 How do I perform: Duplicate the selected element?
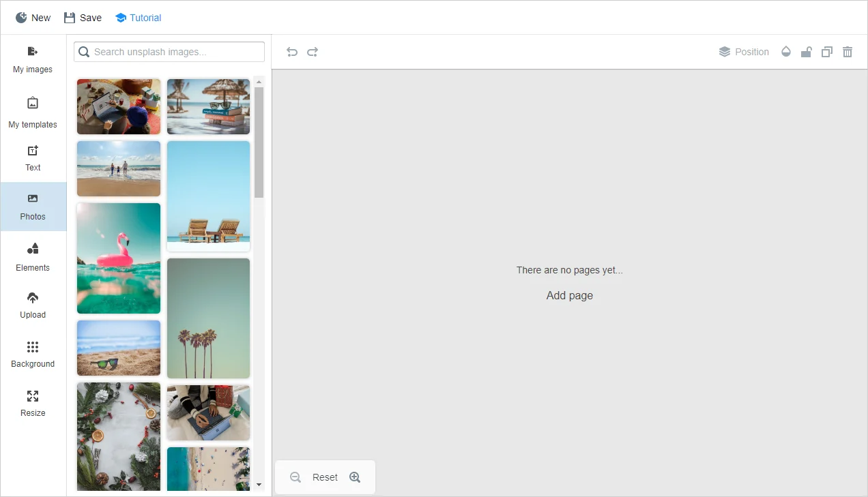[827, 52]
